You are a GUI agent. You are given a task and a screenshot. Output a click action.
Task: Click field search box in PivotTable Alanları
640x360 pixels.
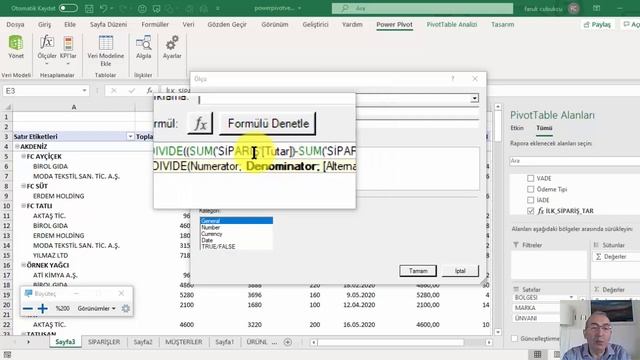click(x=575, y=161)
